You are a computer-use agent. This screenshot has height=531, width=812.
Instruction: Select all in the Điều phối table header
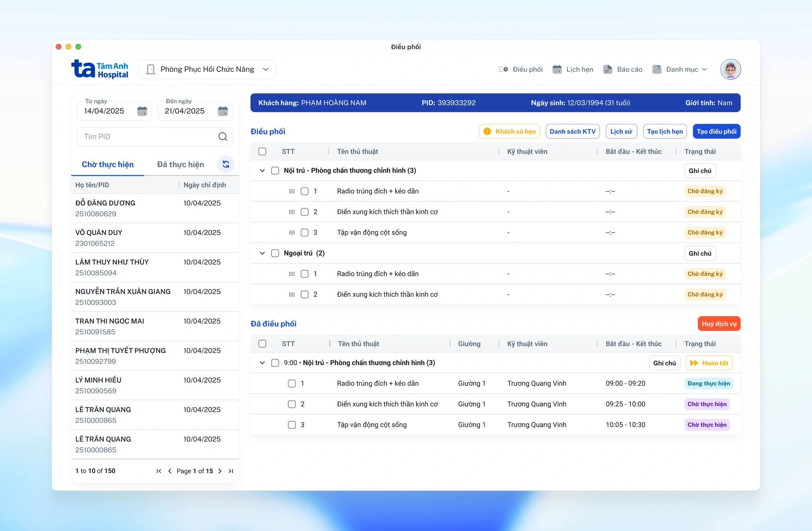coord(262,151)
